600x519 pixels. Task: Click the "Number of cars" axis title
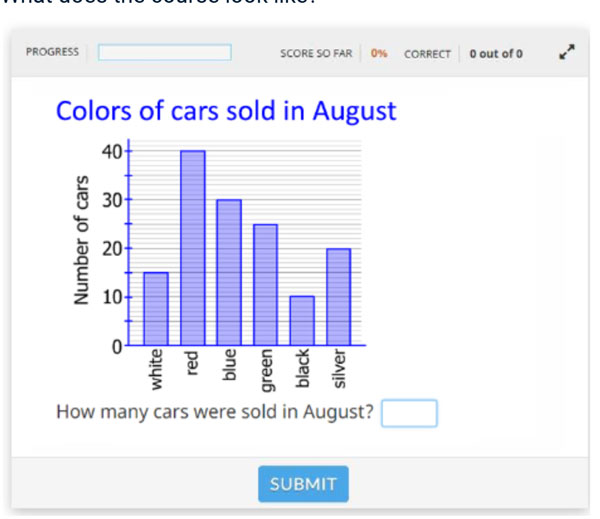[84, 239]
